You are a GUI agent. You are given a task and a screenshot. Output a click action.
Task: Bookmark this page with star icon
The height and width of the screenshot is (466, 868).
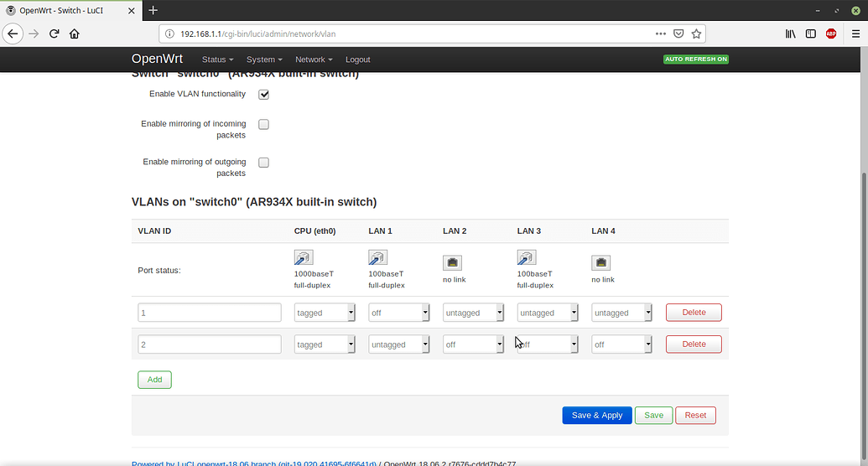click(x=696, y=34)
